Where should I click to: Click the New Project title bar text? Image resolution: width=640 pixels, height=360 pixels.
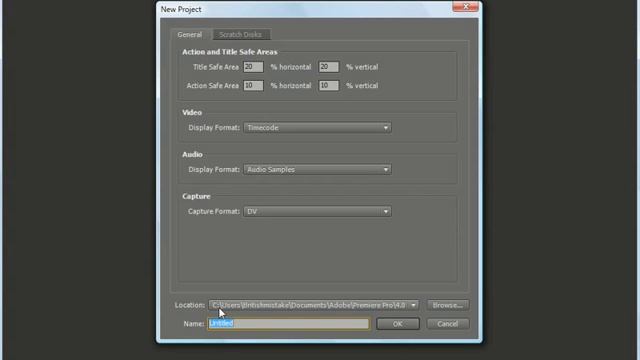tap(181, 9)
